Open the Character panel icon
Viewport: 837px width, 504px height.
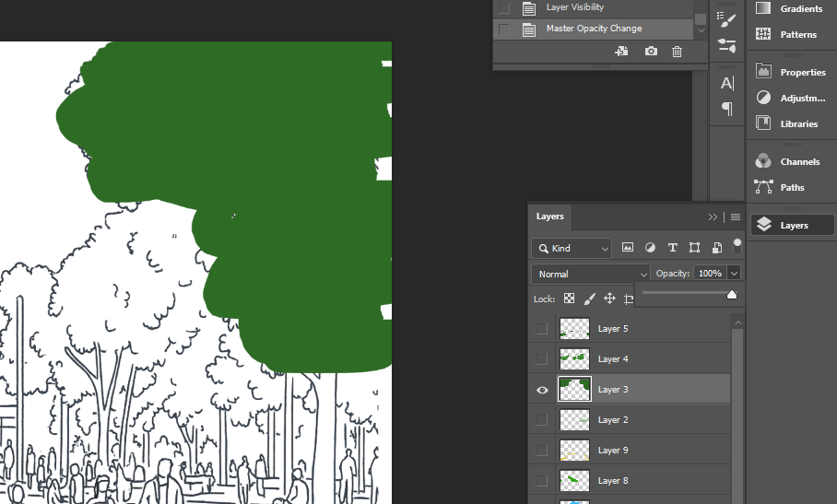click(x=726, y=84)
